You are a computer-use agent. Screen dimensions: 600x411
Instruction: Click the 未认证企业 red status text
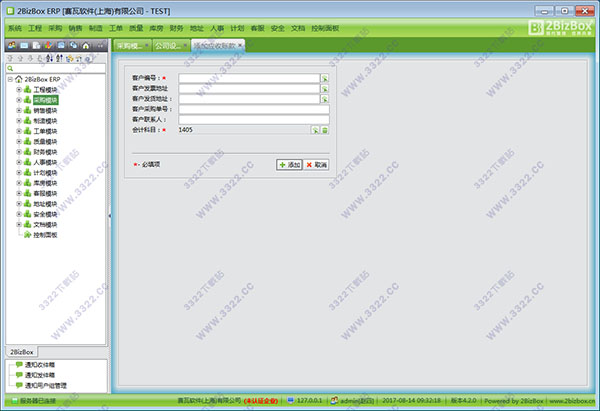pos(261,401)
